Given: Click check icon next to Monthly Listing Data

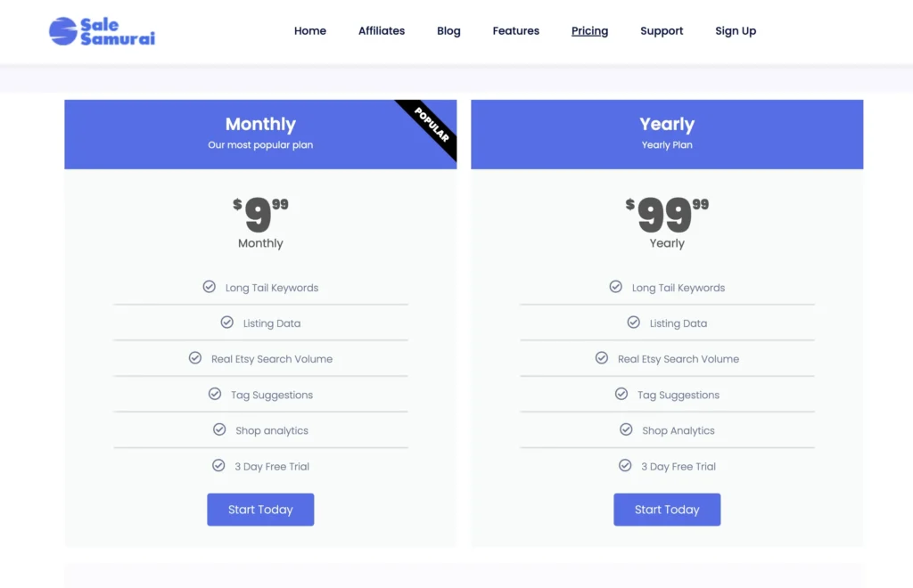Looking at the screenshot, I should pyautogui.click(x=226, y=323).
